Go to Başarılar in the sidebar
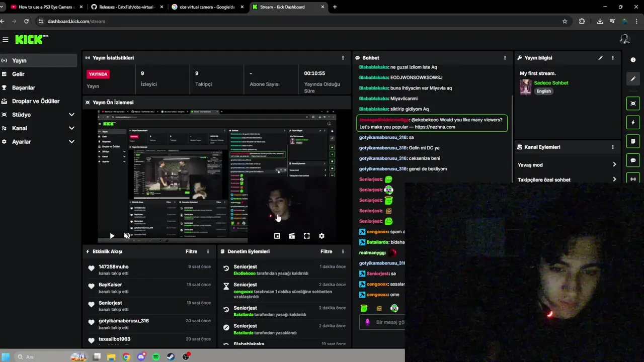 coord(39,87)
